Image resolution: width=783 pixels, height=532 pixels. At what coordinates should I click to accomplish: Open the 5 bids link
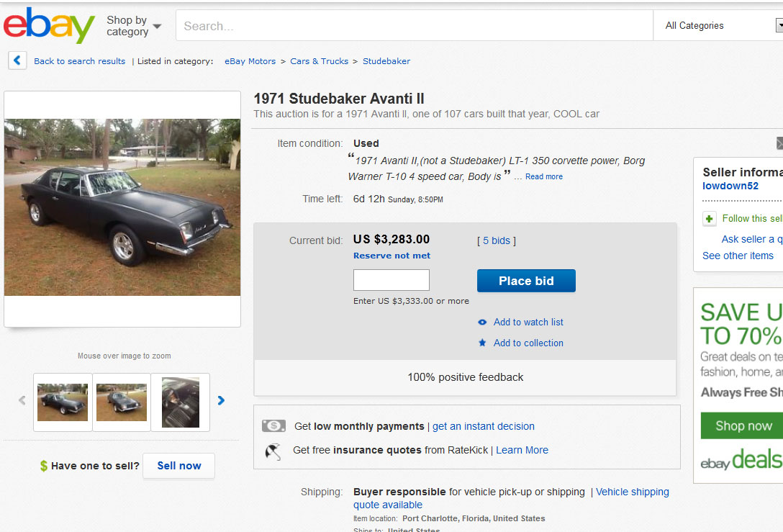pos(497,241)
